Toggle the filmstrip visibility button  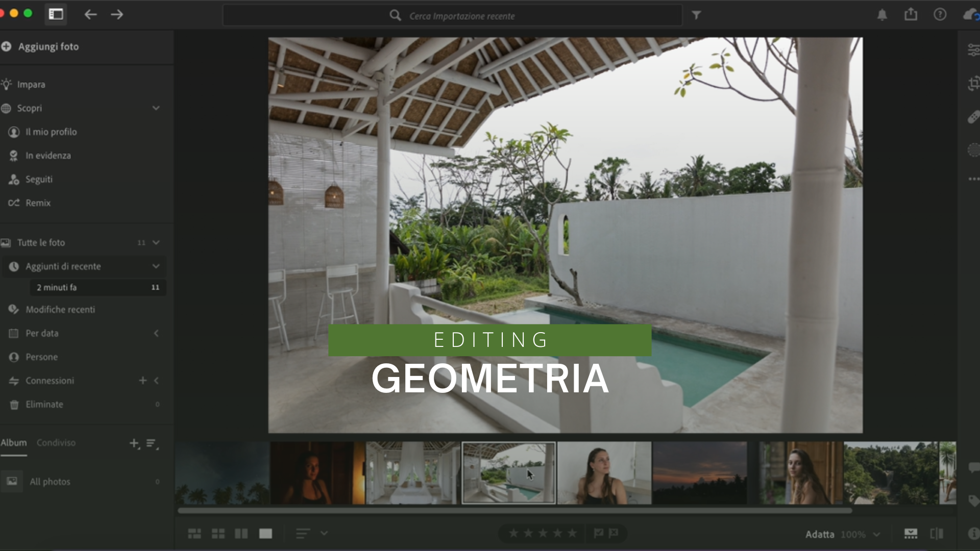[911, 534]
